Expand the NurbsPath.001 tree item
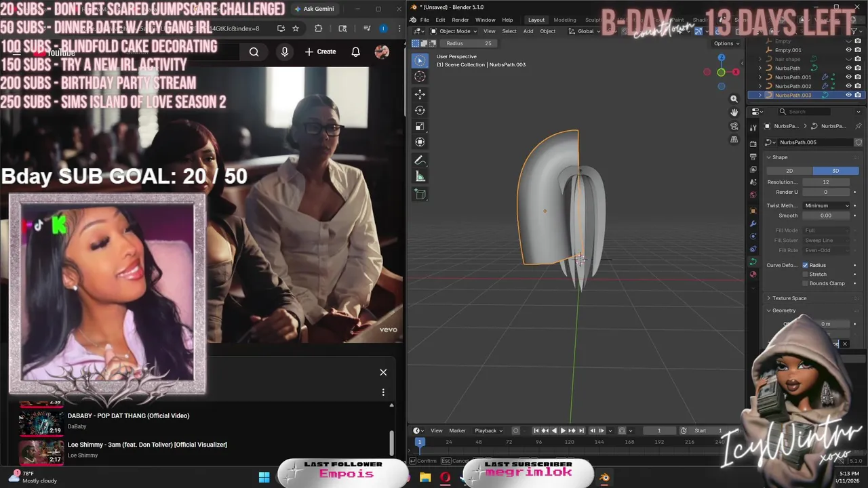The image size is (868, 488). pos(760,77)
